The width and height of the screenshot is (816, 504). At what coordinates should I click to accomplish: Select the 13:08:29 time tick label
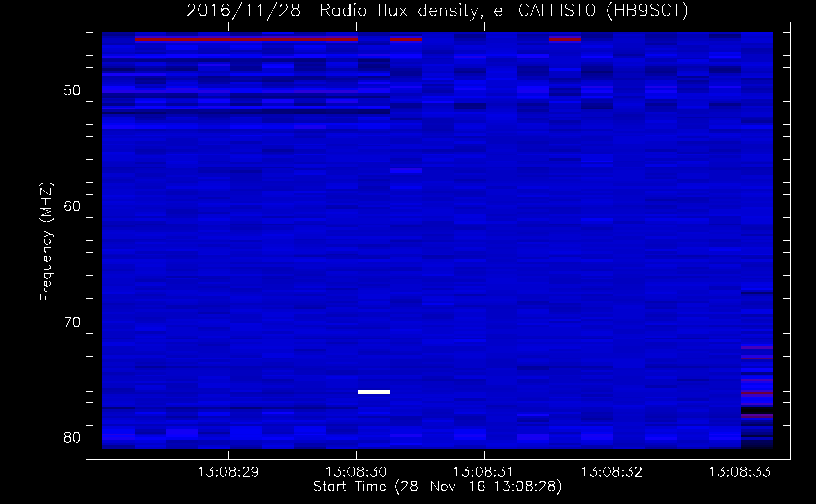point(228,472)
